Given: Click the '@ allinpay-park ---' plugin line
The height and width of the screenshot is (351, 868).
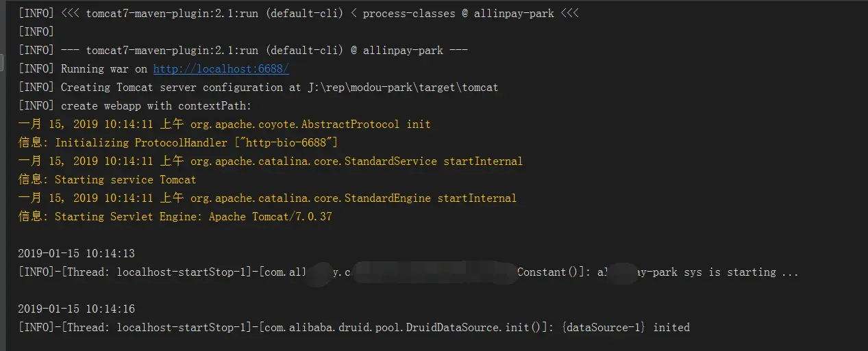Looking at the screenshot, I should click(x=414, y=51).
